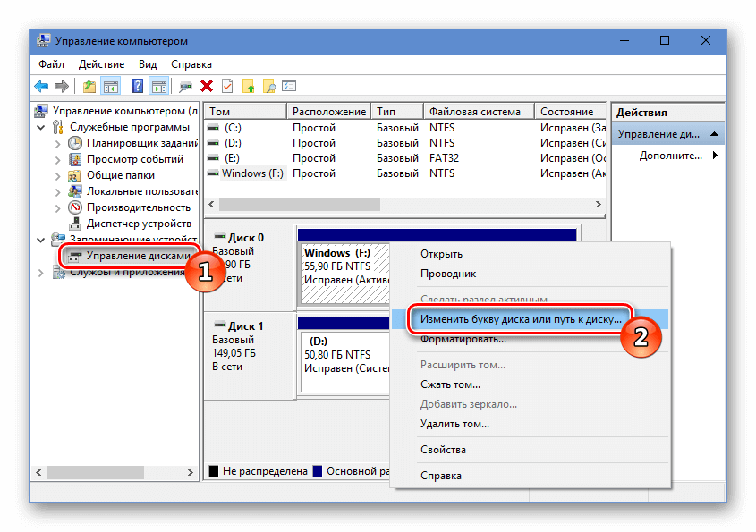
Task: Click the Файловая система column header
Action: pyautogui.click(x=474, y=112)
